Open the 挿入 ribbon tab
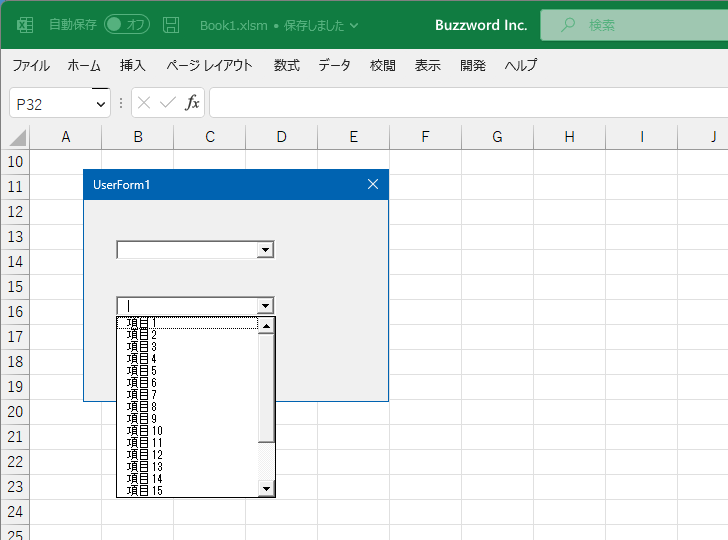This screenshot has width=728, height=540. tap(133, 65)
